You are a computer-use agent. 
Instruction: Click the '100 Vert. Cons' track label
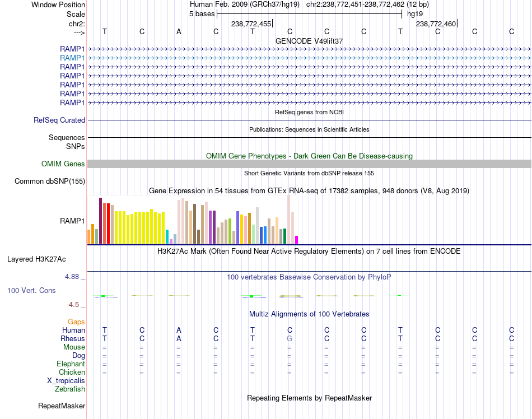[x=31, y=290]
